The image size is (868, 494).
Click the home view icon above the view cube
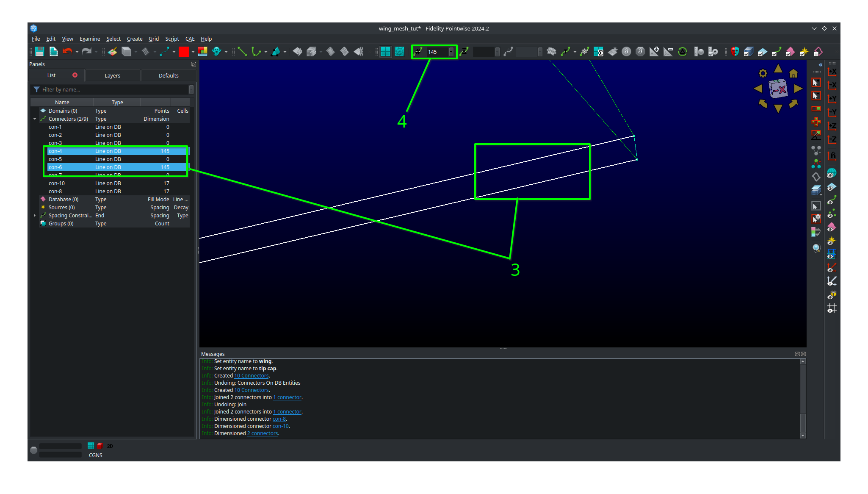coord(793,73)
